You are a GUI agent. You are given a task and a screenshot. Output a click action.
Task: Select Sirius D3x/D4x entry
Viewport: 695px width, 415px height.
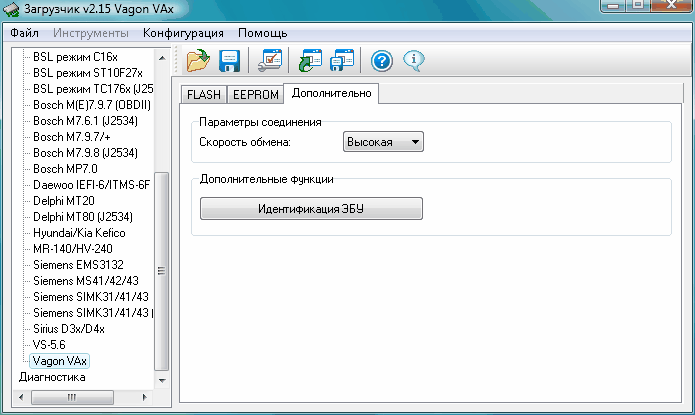pos(69,329)
